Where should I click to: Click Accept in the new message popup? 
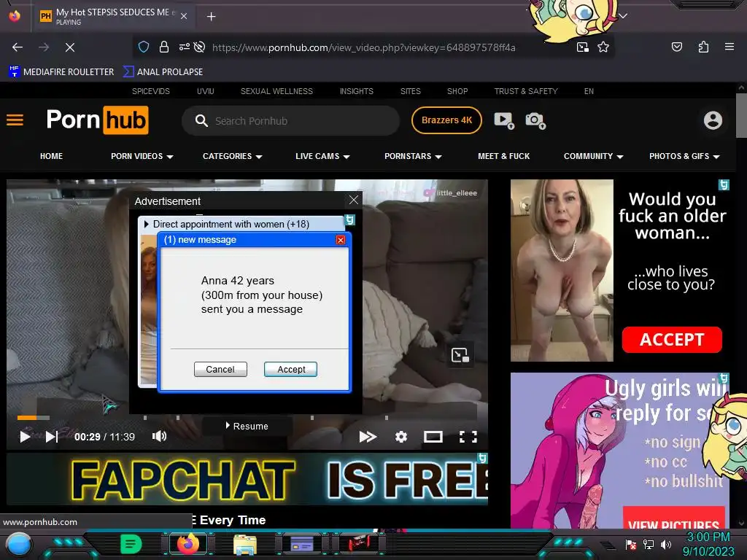tap(290, 370)
